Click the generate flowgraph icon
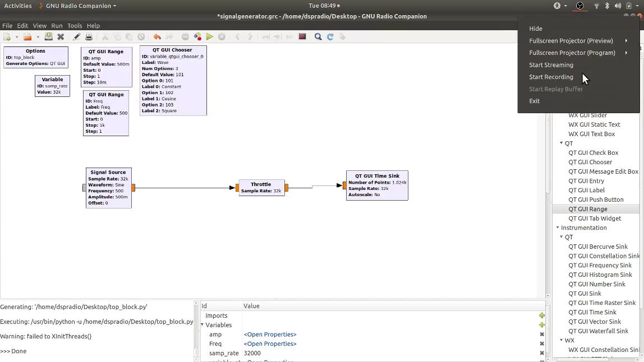This screenshot has height=362, width=644. [x=197, y=37]
